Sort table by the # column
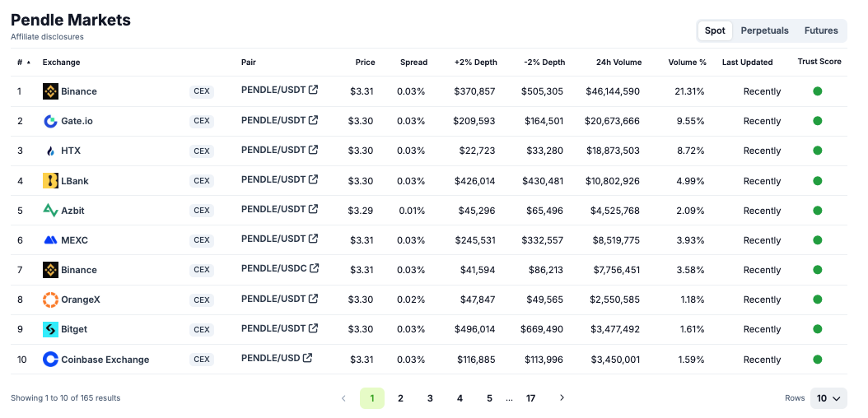 pos(23,62)
